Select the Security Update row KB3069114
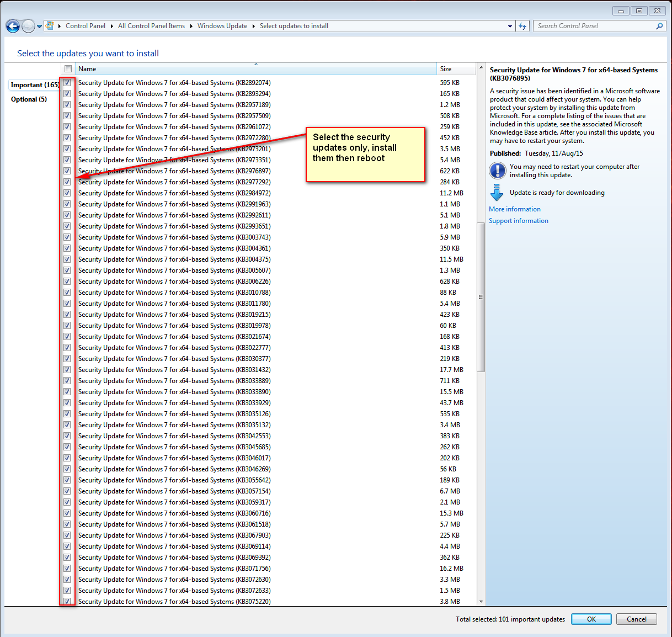672x637 pixels. click(x=269, y=546)
